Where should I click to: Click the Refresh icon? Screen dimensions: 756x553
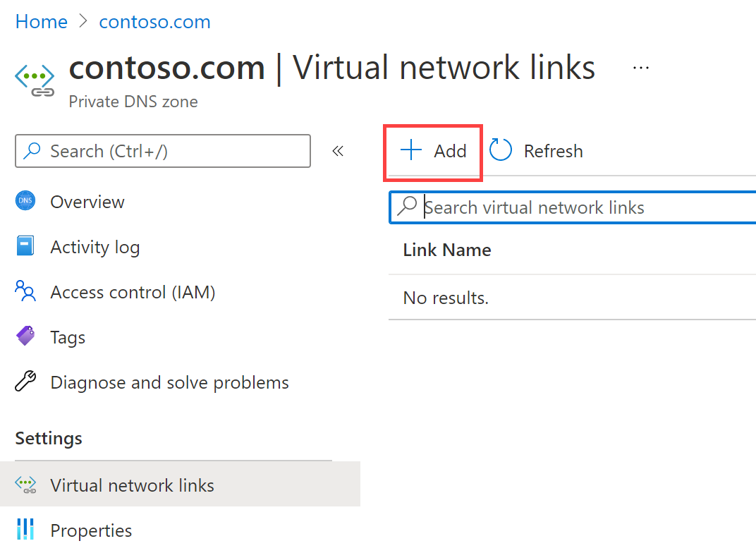(x=500, y=150)
